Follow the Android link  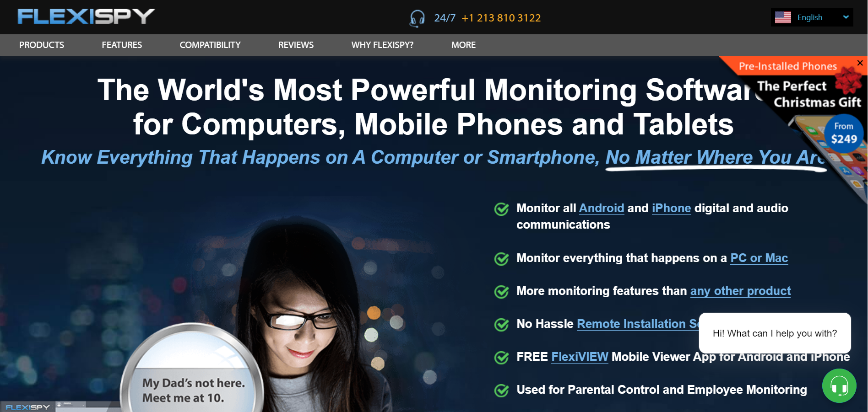point(602,208)
